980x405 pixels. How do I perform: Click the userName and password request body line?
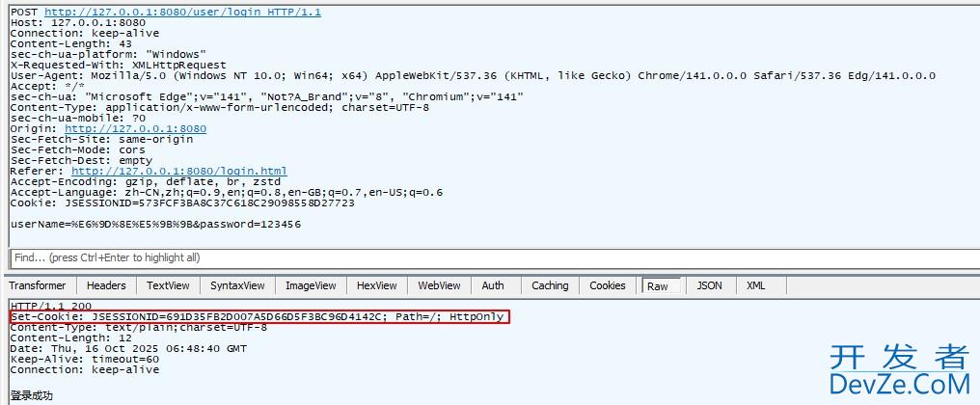(155, 224)
